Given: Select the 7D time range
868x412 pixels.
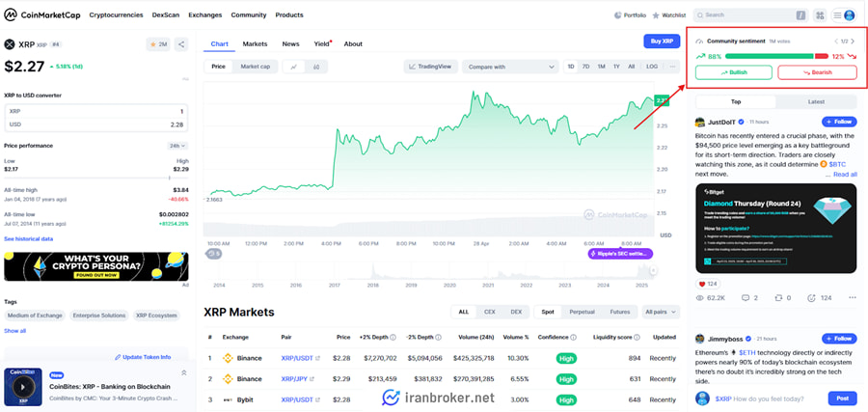Looking at the screenshot, I should click(585, 67).
